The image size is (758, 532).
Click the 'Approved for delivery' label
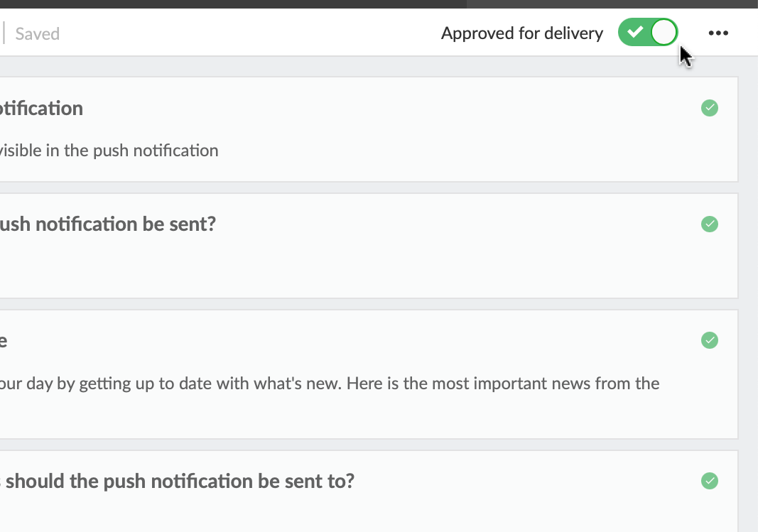521,33
